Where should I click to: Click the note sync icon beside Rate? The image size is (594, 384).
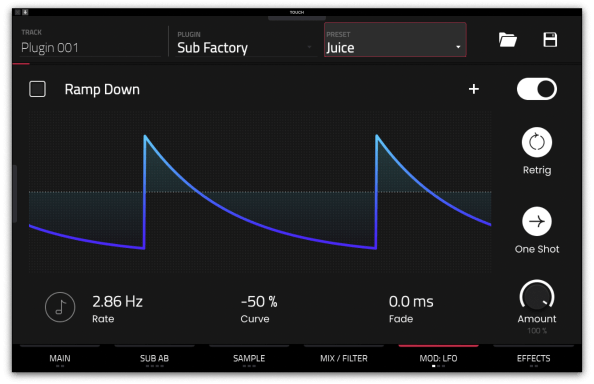(x=60, y=307)
